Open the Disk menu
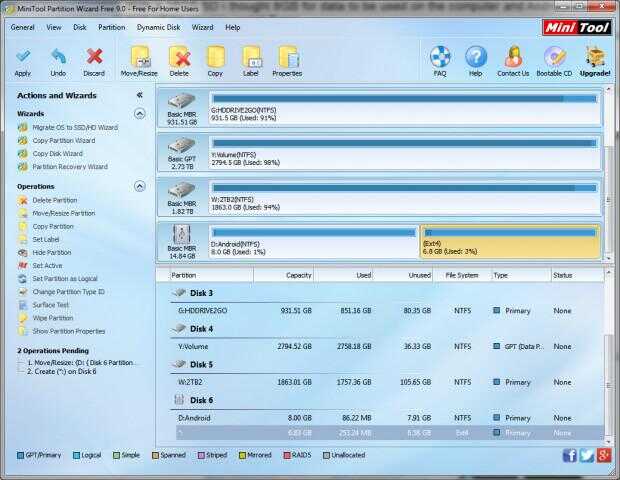Viewport: 620px width, 480px height. (x=79, y=27)
